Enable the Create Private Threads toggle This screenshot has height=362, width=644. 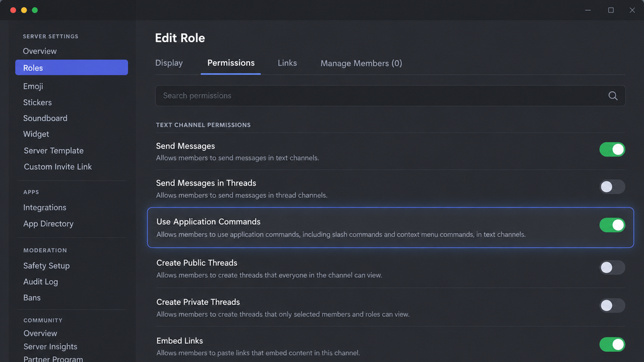(x=612, y=305)
